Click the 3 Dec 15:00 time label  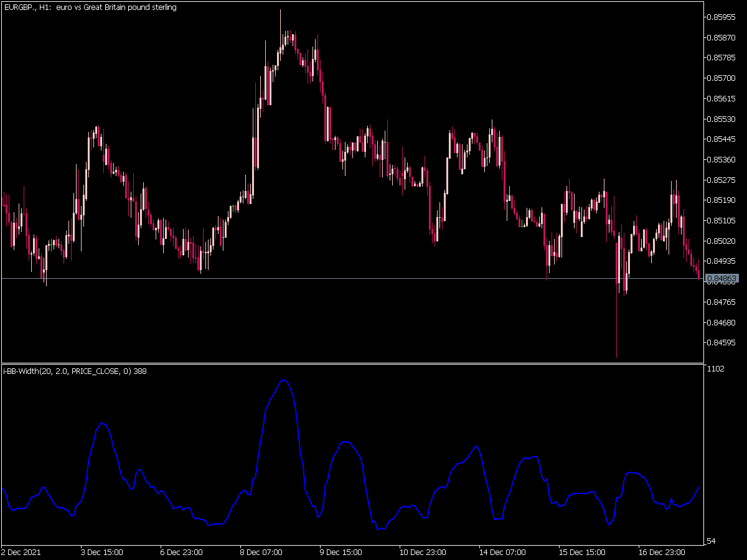[101, 552]
